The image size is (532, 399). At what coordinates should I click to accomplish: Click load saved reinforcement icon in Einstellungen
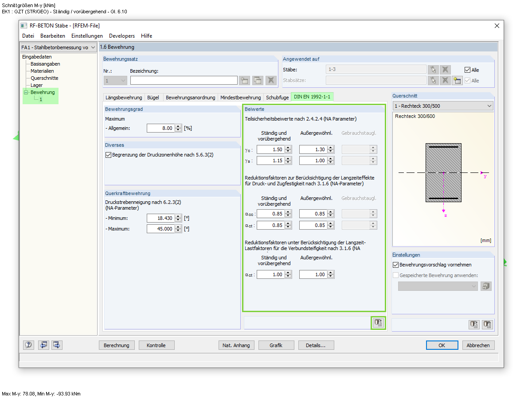point(486,286)
